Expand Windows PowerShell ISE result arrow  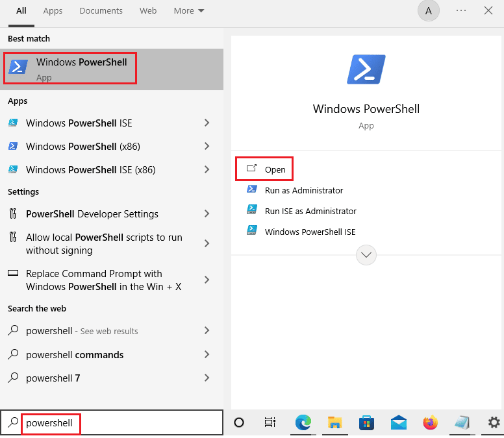tap(207, 123)
